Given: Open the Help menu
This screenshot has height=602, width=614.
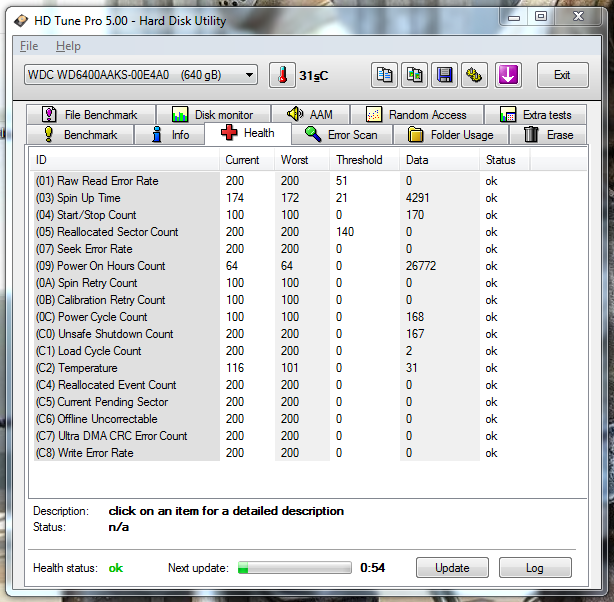Looking at the screenshot, I should click(68, 46).
